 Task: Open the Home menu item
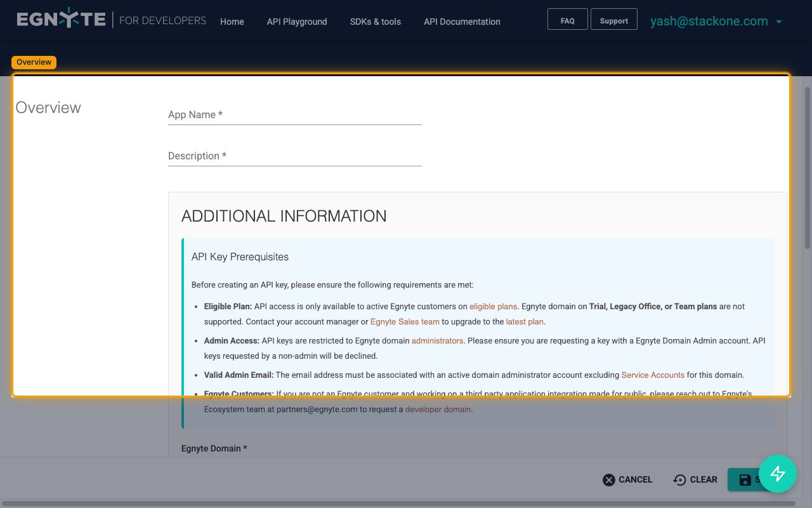(x=232, y=22)
